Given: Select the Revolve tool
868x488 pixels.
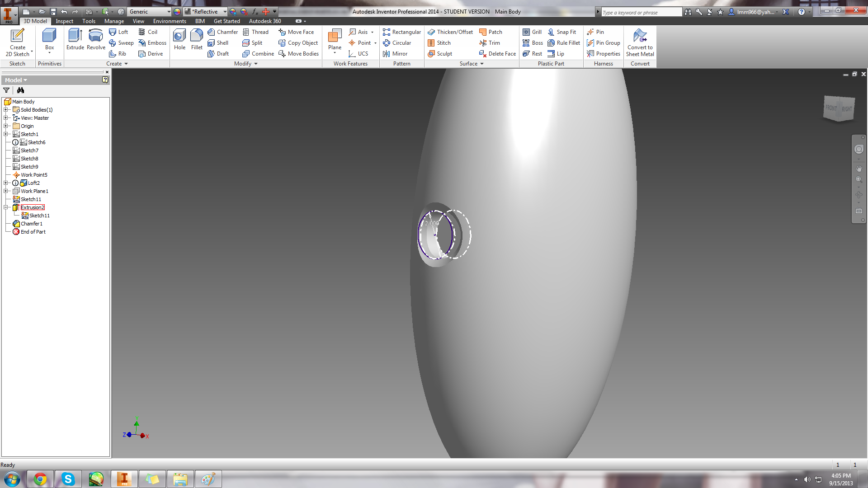Looking at the screenshot, I should pos(95,40).
